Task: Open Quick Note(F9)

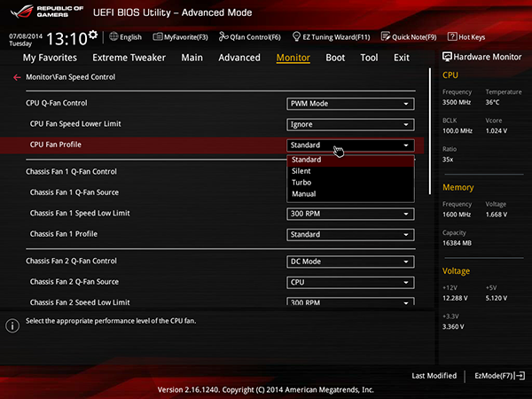Action: pyautogui.click(x=409, y=37)
